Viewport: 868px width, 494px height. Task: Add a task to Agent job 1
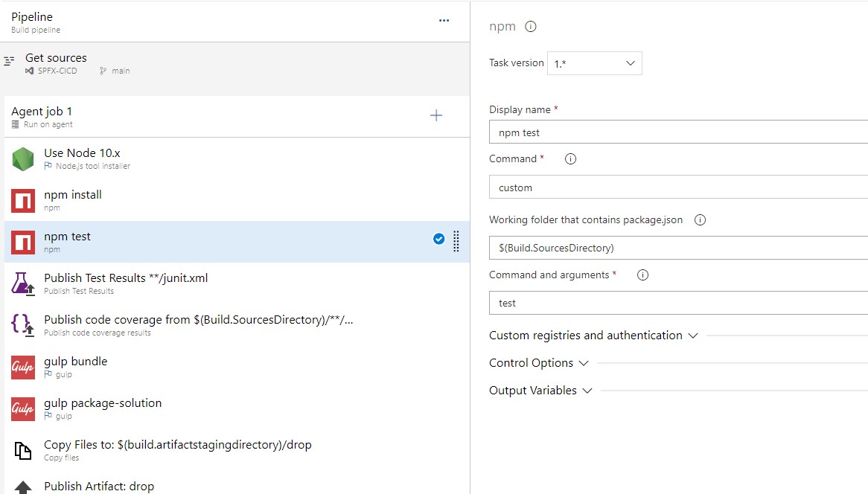click(x=436, y=115)
